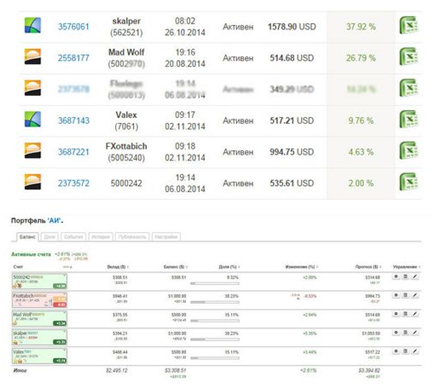Click broker logo beside account 3687221

(x=33, y=151)
